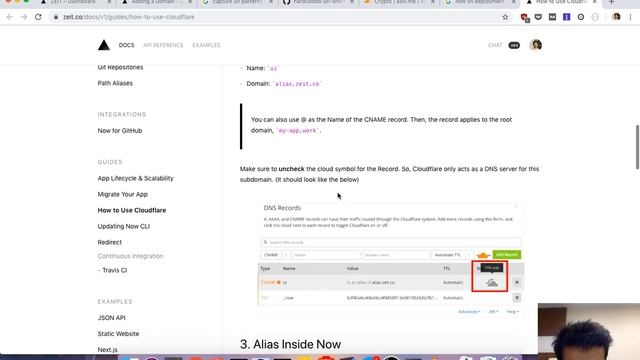
Task: Open the DOCS header menu item
Action: click(x=126, y=45)
